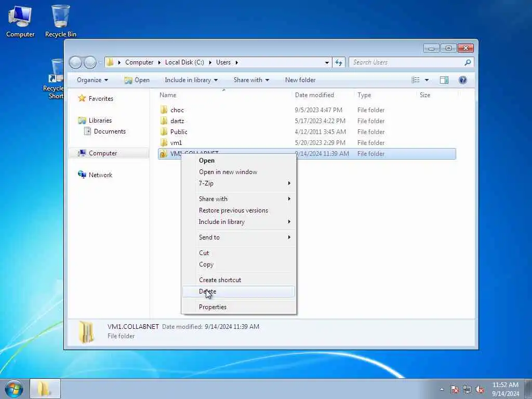
Task: Click the 9/5/2023 4:47 PM date cell
Action: pyautogui.click(x=318, y=110)
